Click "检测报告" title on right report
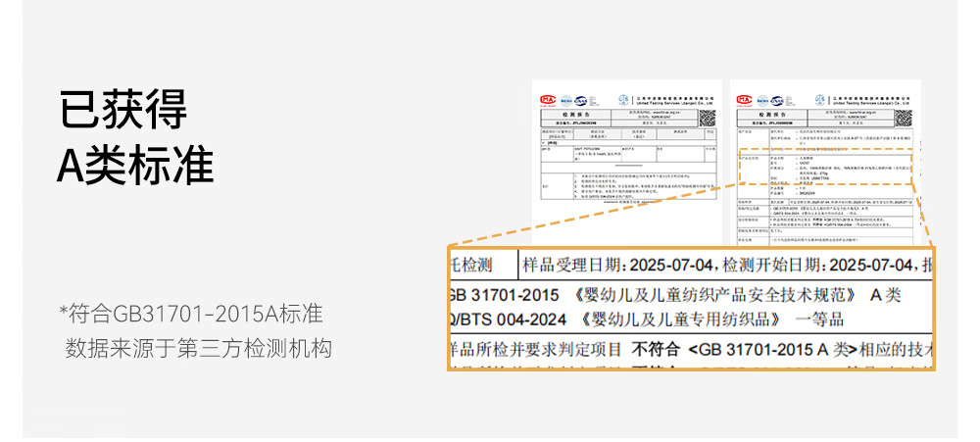 [772, 115]
